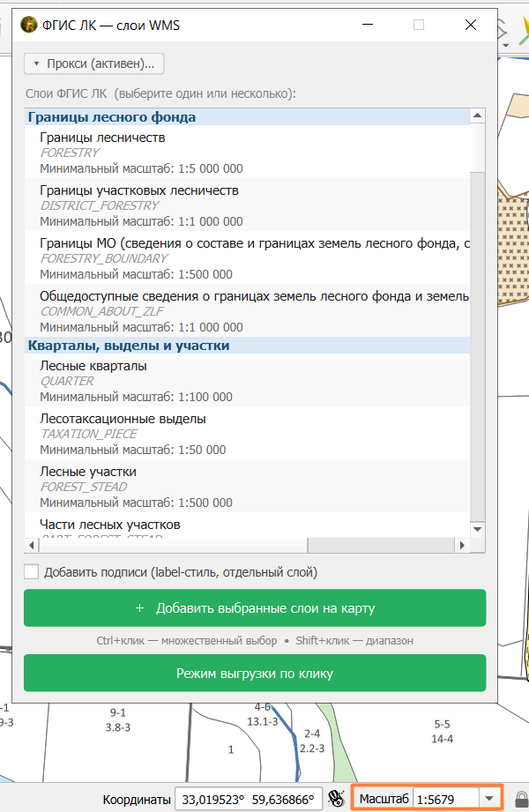Click the horizontal scroll right arrow
The height and width of the screenshot is (812, 529).
(x=462, y=545)
